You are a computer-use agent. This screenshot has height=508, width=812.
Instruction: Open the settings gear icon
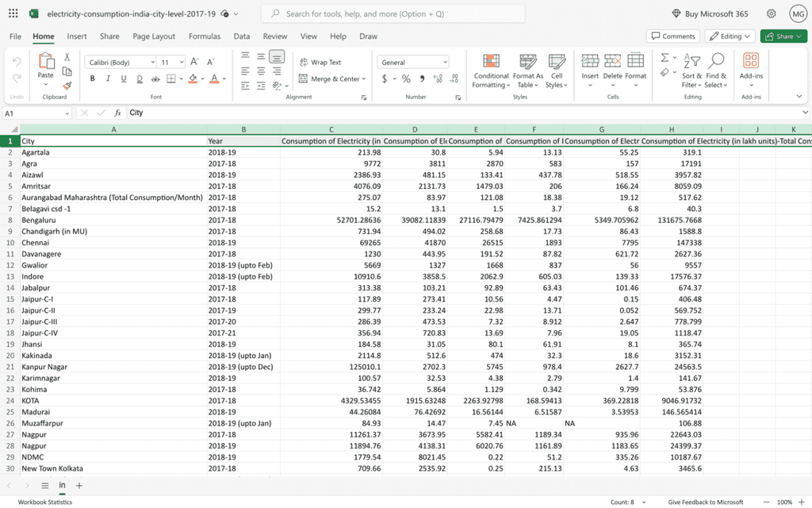(771, 13)
